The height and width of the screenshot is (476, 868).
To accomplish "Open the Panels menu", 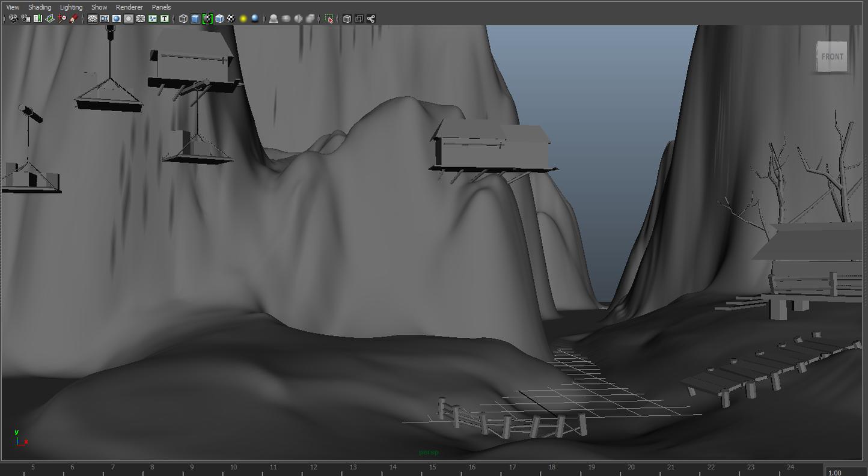I will (161, 7).
